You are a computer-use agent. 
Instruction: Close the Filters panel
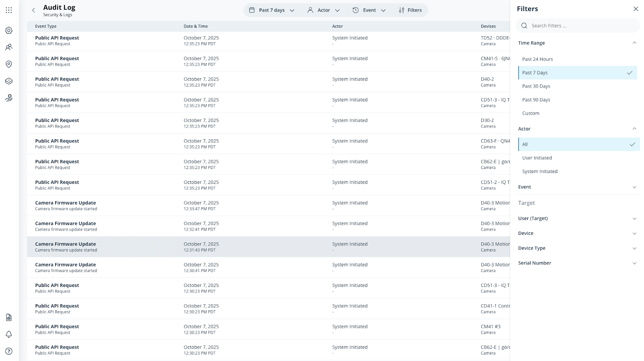pos(636,9)
